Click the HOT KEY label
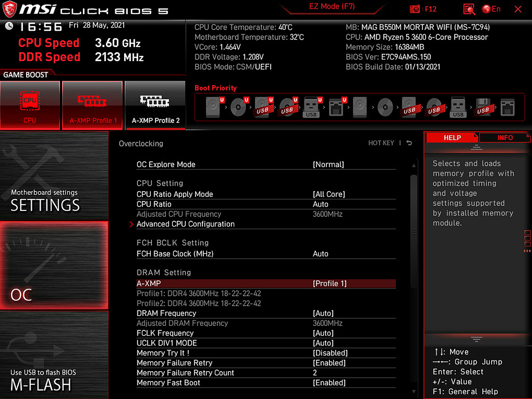This screenshot has height=399, width=532. coord(381,143)
